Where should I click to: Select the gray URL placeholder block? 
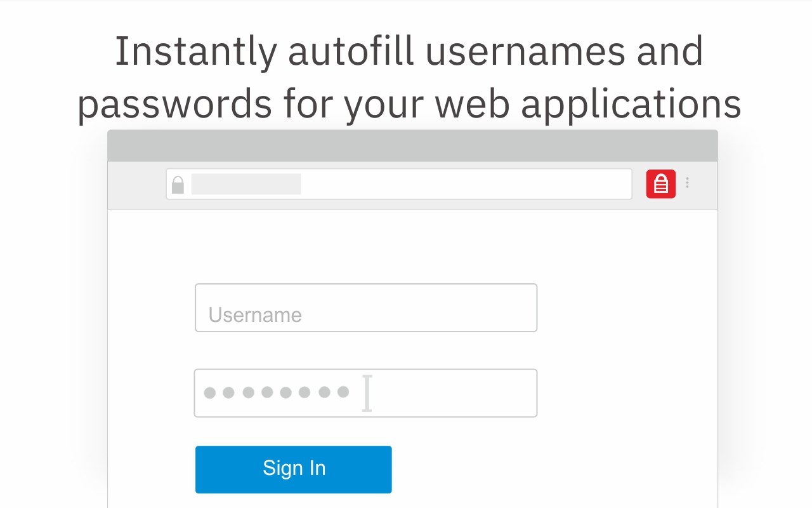pos(246,184)
